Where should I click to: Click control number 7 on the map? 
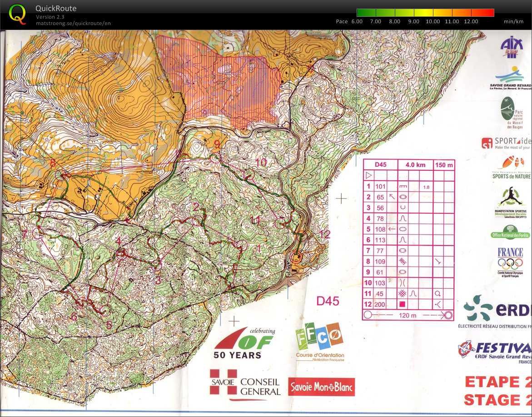click(x=25, y=234)
